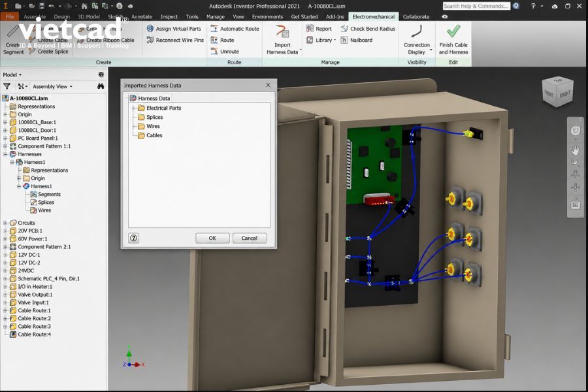Click the ViewCube in viewport

point(558,92)
